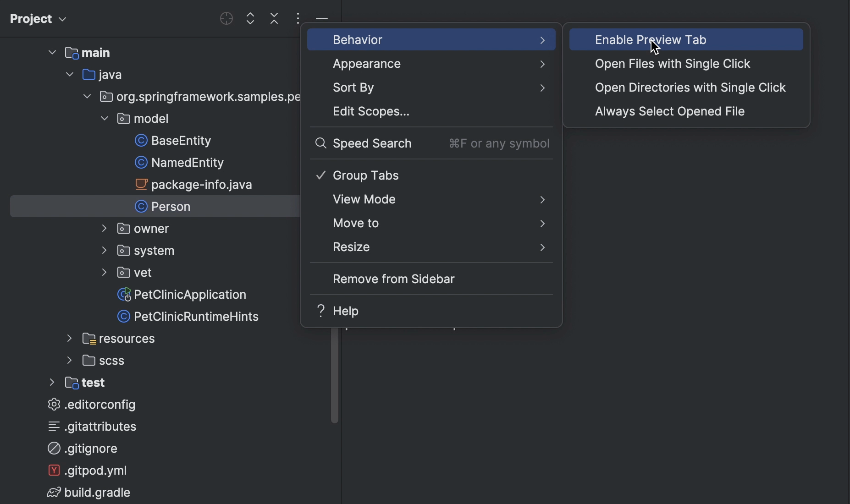The height and width of the screenshot is (504, 850).
Task: Click the Select Opened File crosshair icon
Action: 226,18
